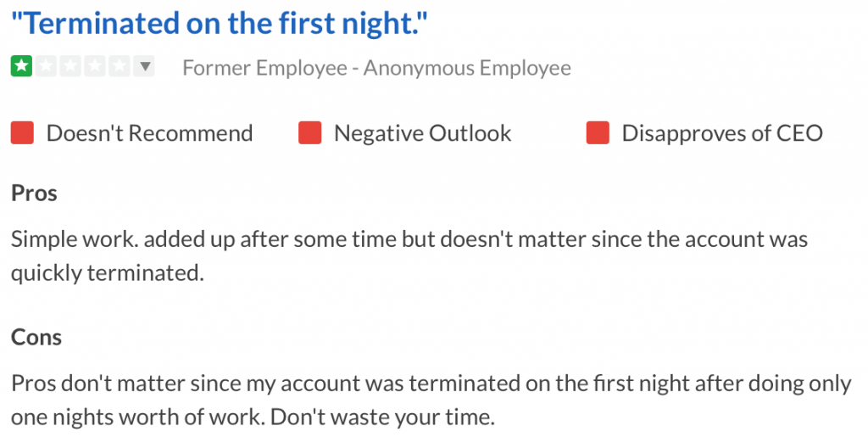868x437 pixels.
Task: Click the Pros paragraph starting "Simple work"
Action: (409, 256)
